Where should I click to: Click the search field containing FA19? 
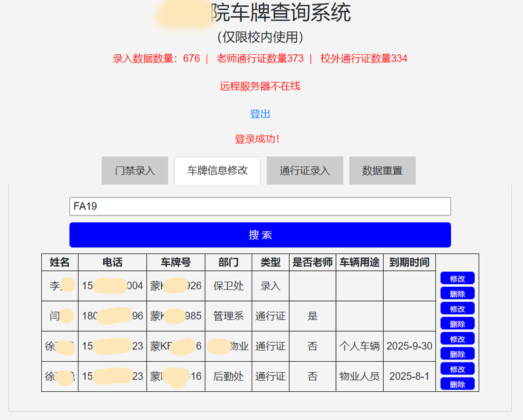tap(260, 206)
